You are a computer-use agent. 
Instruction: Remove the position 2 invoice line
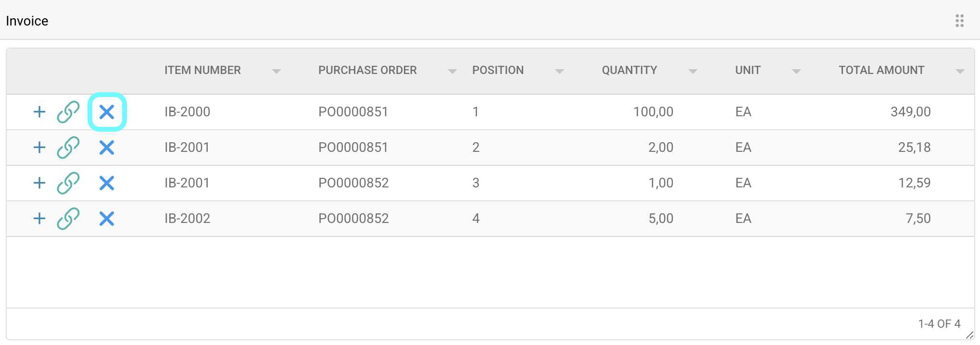coord(107,148)
